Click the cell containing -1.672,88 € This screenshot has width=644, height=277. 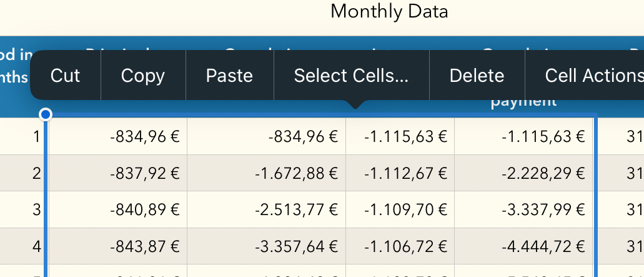pyautogui.click(x=267, y=173)
